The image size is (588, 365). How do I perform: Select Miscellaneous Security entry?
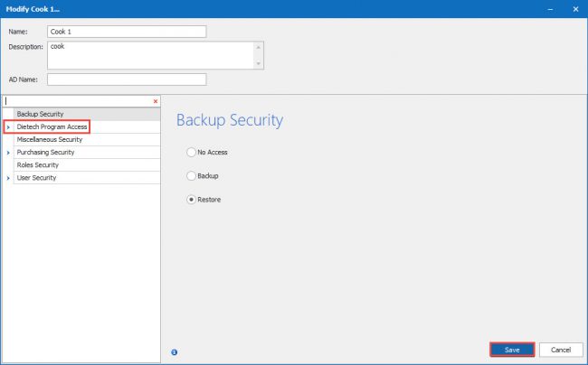coord(50,140)
